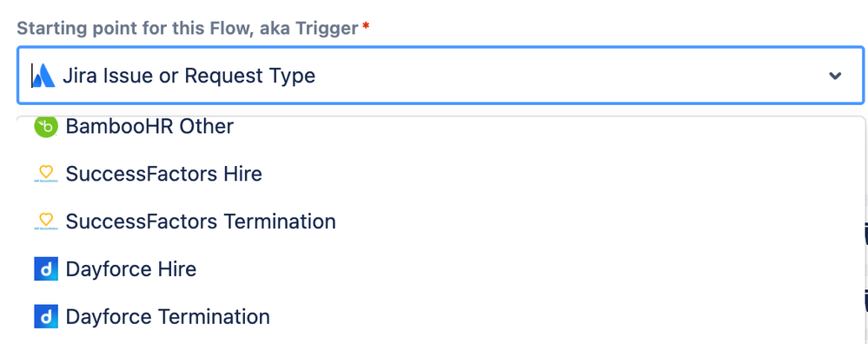868x344 pixels.
Task: Click the selected value Jira Issue or Request Type
Action: pyautogui.click(x=189, y=76)
